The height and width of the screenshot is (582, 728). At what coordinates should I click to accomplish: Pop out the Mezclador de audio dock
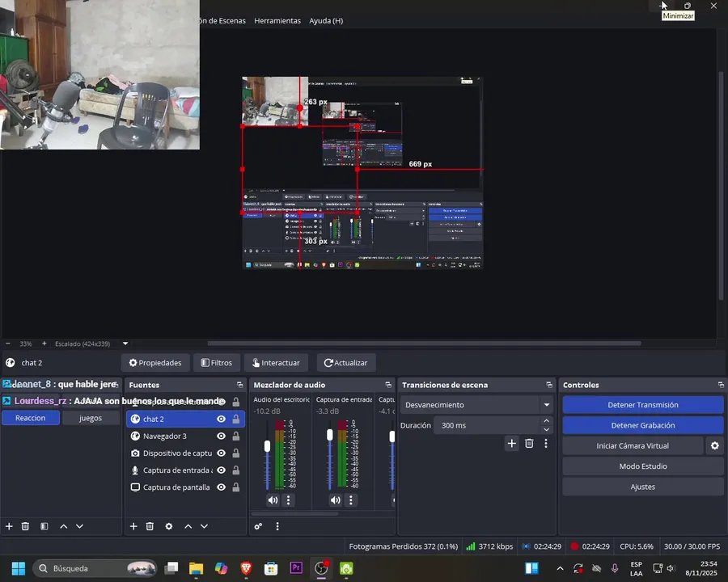coord(388,385)
